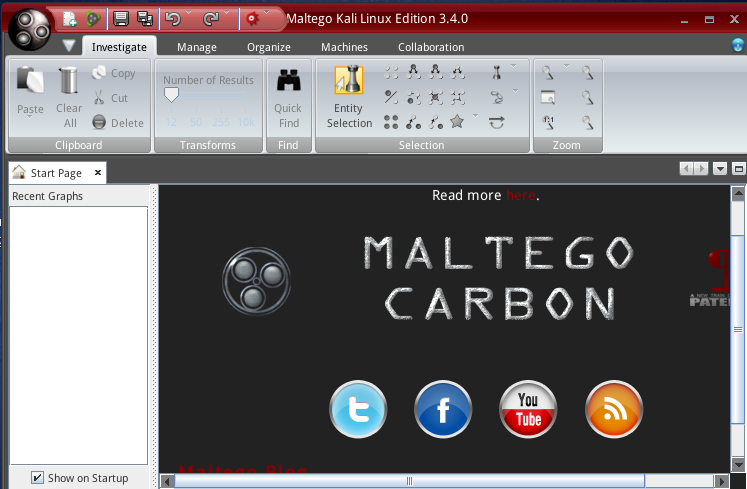Viewport: 747px width, 489px height.
Task: Switch to the Manage ribbon tab
Action: coord(197,47)
